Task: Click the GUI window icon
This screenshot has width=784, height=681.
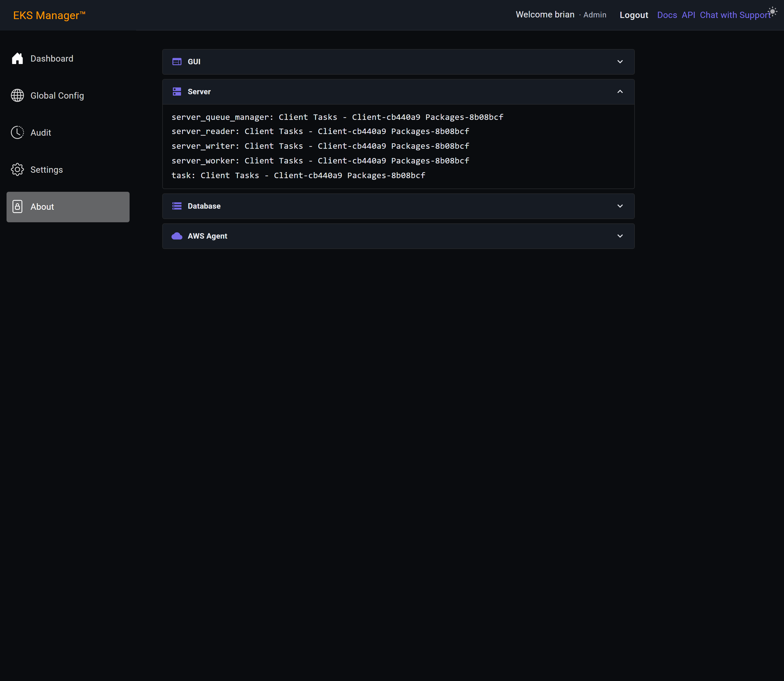Action: 177,62
